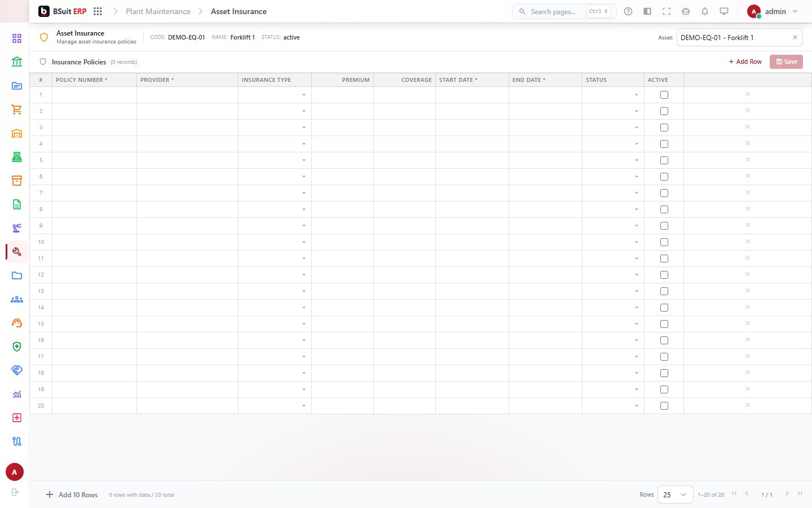
Task: Open the dashboard module in the sidebar
Action: [17, 38]
